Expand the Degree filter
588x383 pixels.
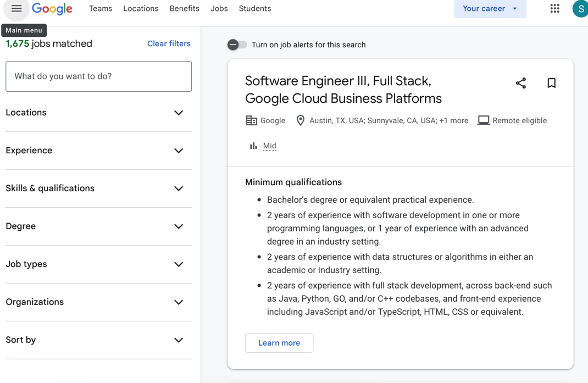click(x=98, y=226)
